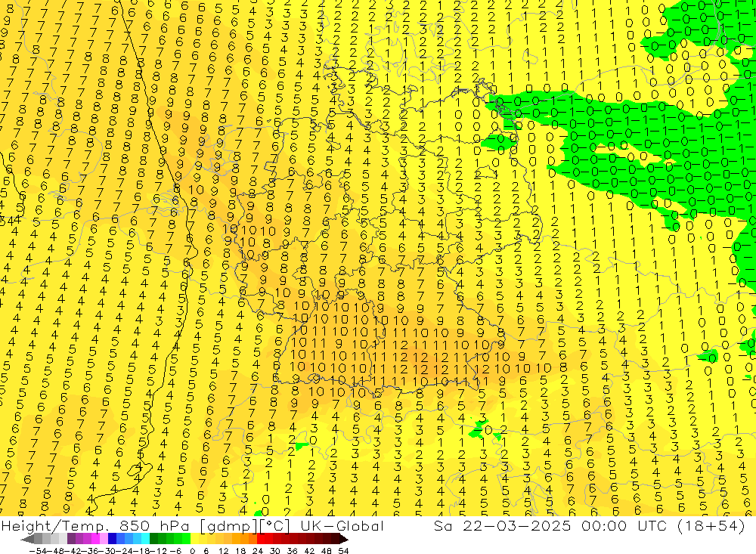Pick the bright yellow swatch above the 0 label
Screen dimensions: 756x554
point(195,539)
